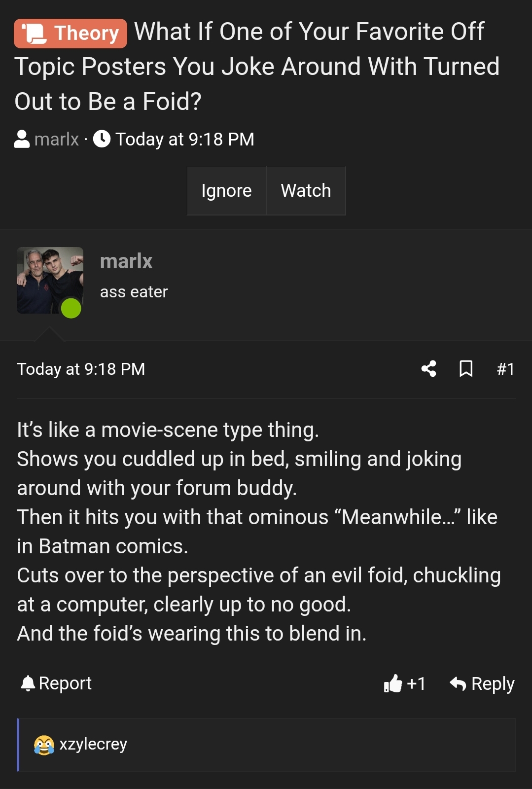
Task: Open reactor xzylecrey's profile
Action: pos(93,744)
